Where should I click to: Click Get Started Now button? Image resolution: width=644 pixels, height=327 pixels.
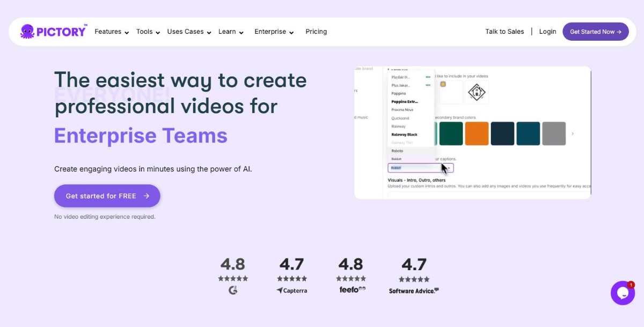click(596, 31)
